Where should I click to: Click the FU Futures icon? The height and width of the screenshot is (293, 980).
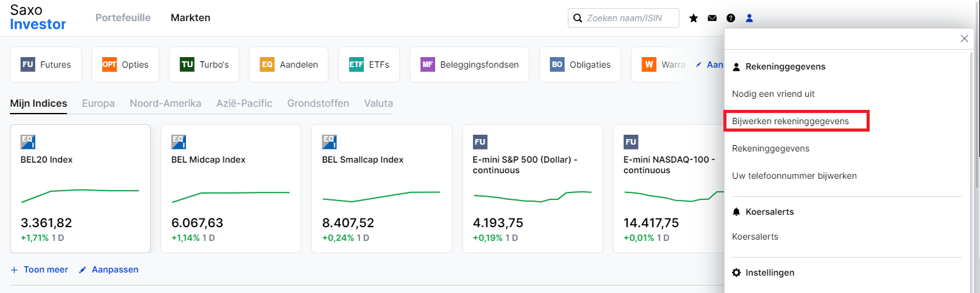(28, 65)
